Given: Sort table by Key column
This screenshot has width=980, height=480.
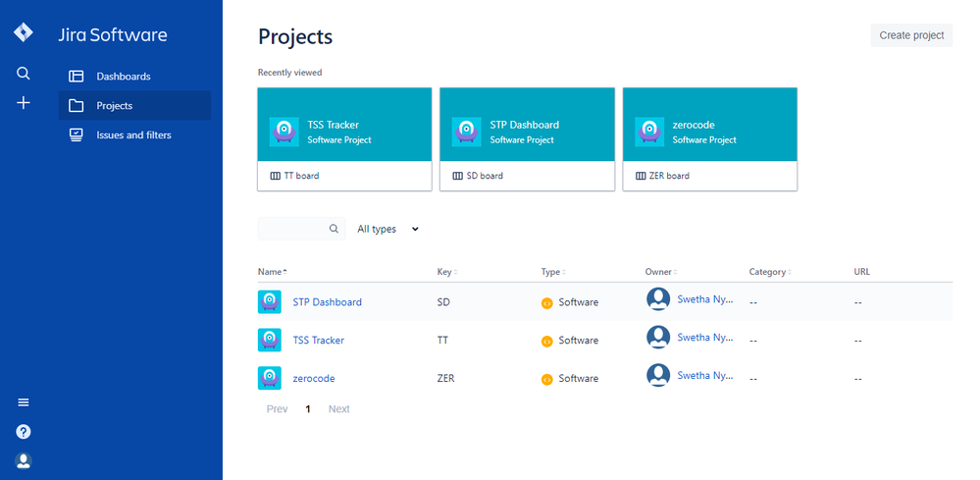Looking at the screenshot, I should tap(447, 272).
